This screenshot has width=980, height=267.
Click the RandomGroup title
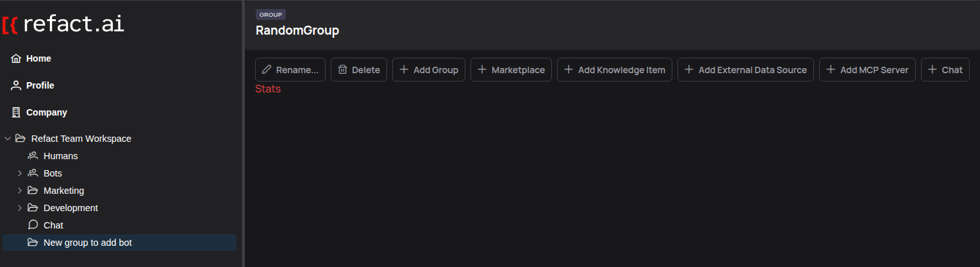[297, 30]
